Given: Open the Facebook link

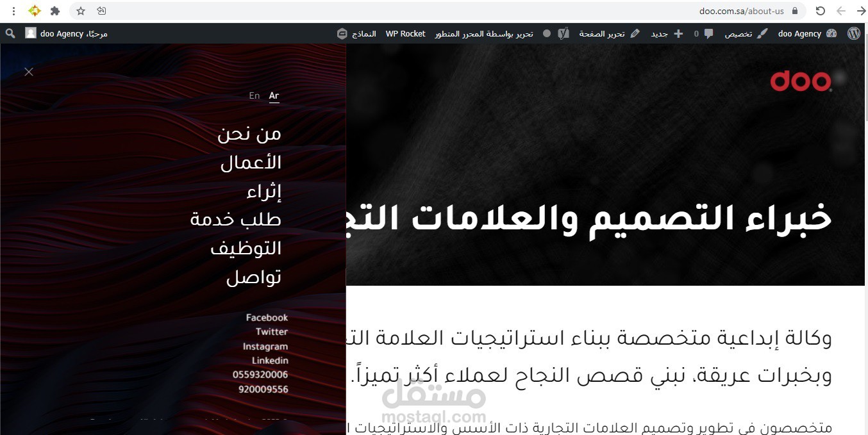Looking at the screenshot, I should point(267,317).
